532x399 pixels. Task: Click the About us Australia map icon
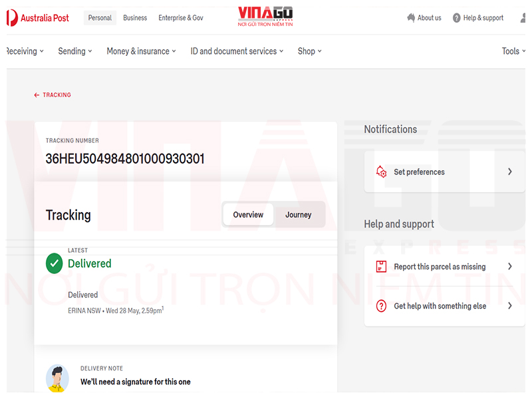coord(411,18)
